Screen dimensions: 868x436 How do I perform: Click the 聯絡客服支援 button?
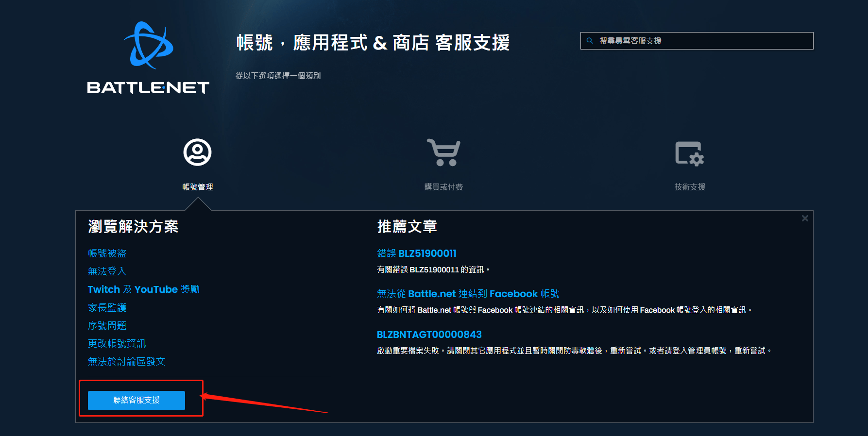pyautogui.click(x=136, y=400)
